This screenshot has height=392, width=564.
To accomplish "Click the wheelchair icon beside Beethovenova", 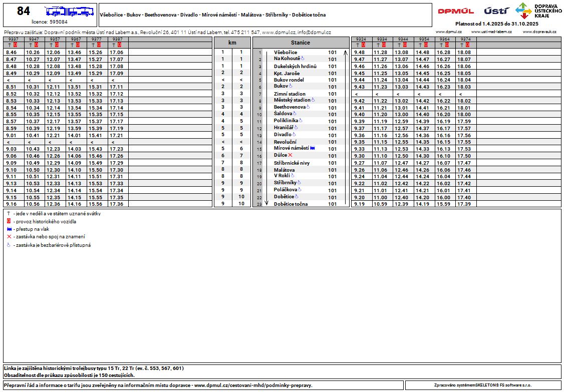I will click(308, 107).
